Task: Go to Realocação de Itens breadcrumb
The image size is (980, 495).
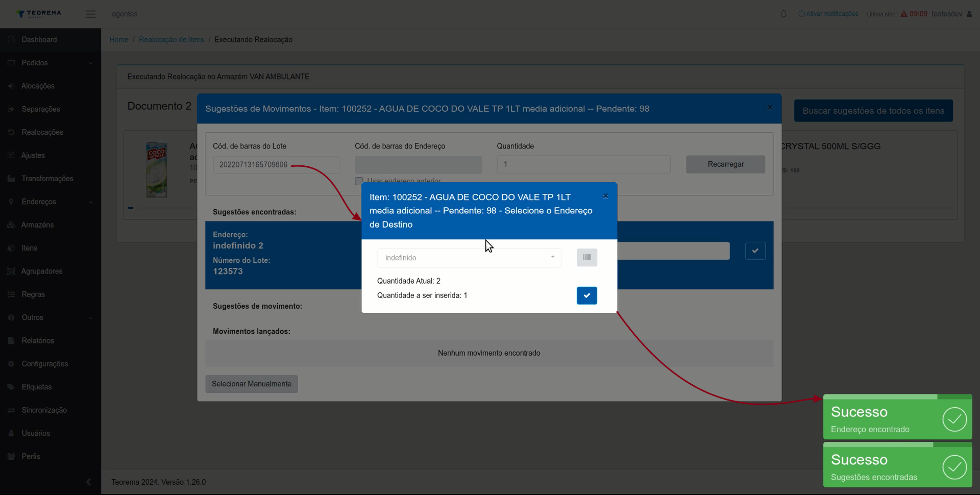Action: point(171,39)
